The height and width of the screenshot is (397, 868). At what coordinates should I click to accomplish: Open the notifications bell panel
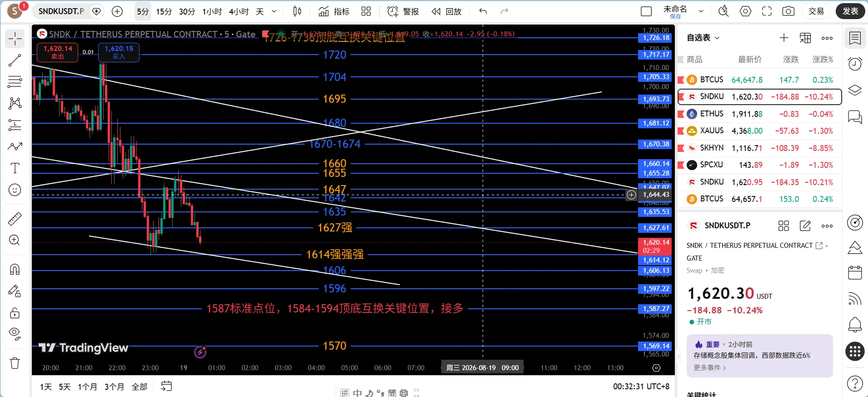(x=855, y=325)
